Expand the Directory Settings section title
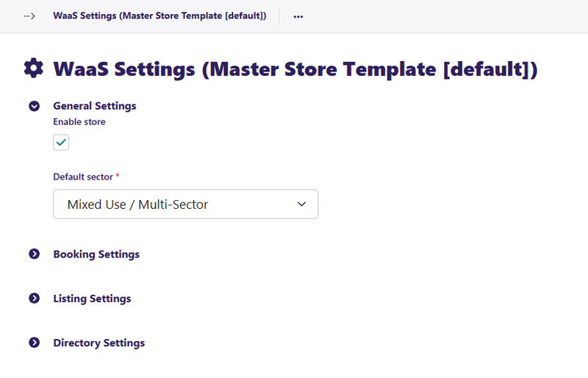 tap(98, 343)
